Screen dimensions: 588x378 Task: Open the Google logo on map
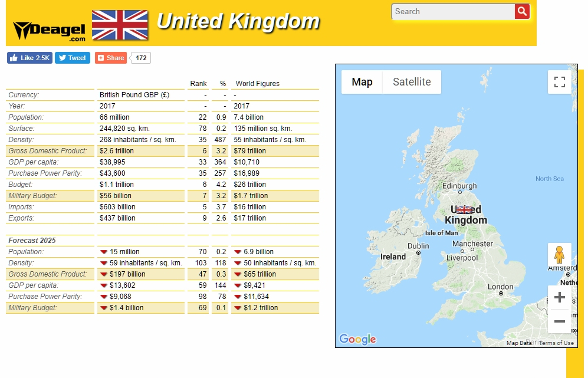point(357,339)
